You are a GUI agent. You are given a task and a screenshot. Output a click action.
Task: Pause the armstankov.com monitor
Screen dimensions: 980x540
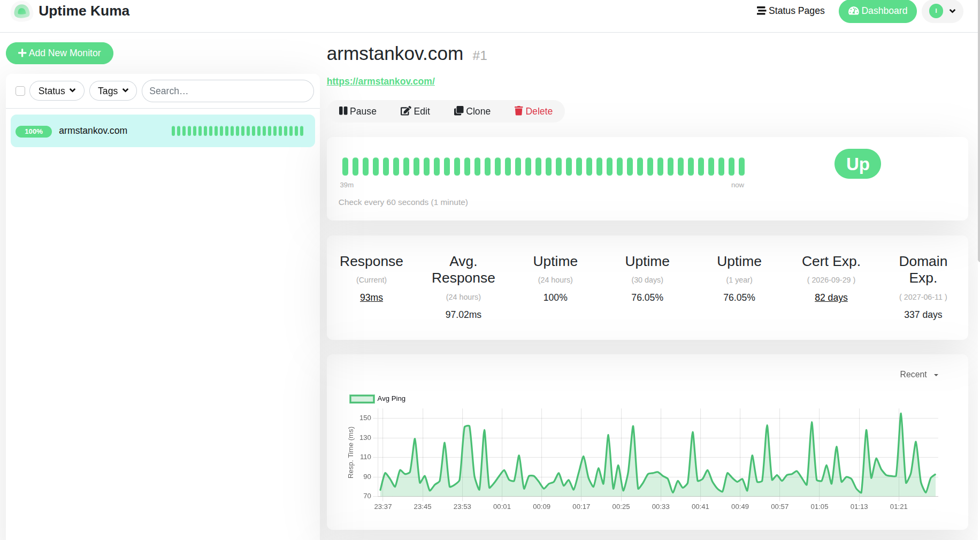pos(358,111)
